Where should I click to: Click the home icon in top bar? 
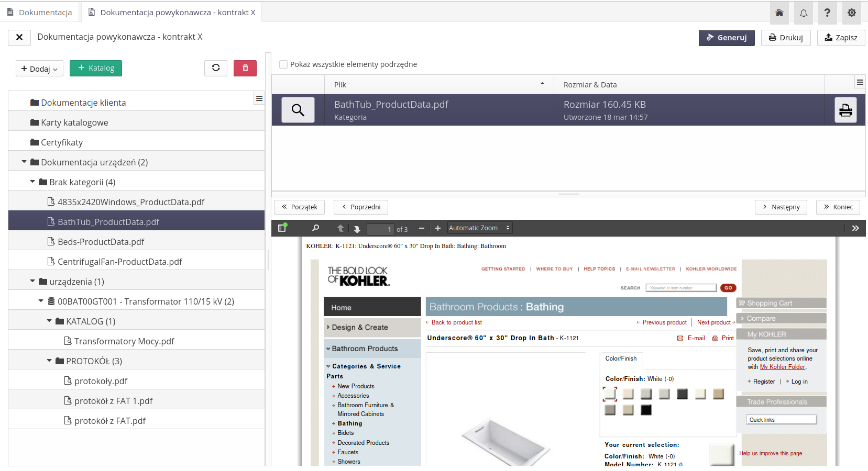pyautogui.click(x=779, y=13)
